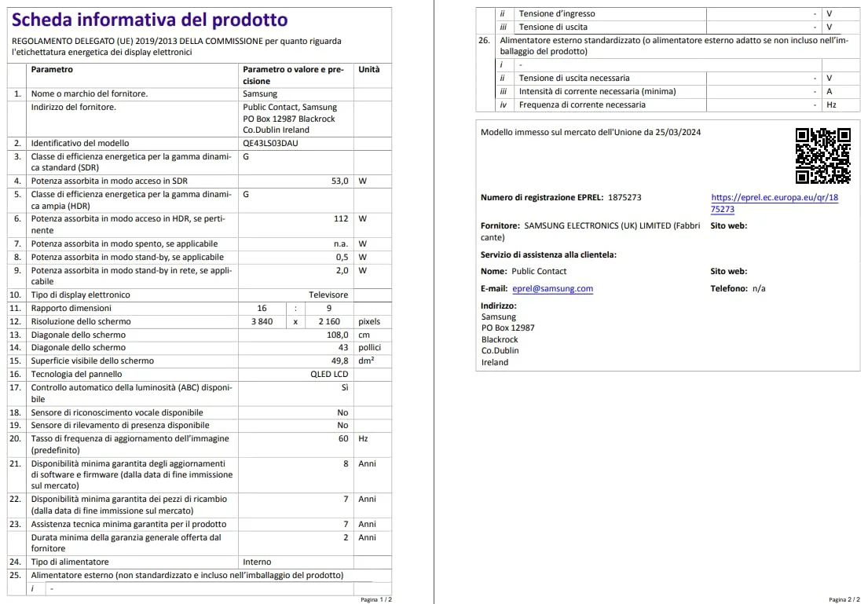Image resolution: width=868 pixels, height=604 pixels.
Task: Click the 'Sì' value for ABC control
Action: coord(345,387)
